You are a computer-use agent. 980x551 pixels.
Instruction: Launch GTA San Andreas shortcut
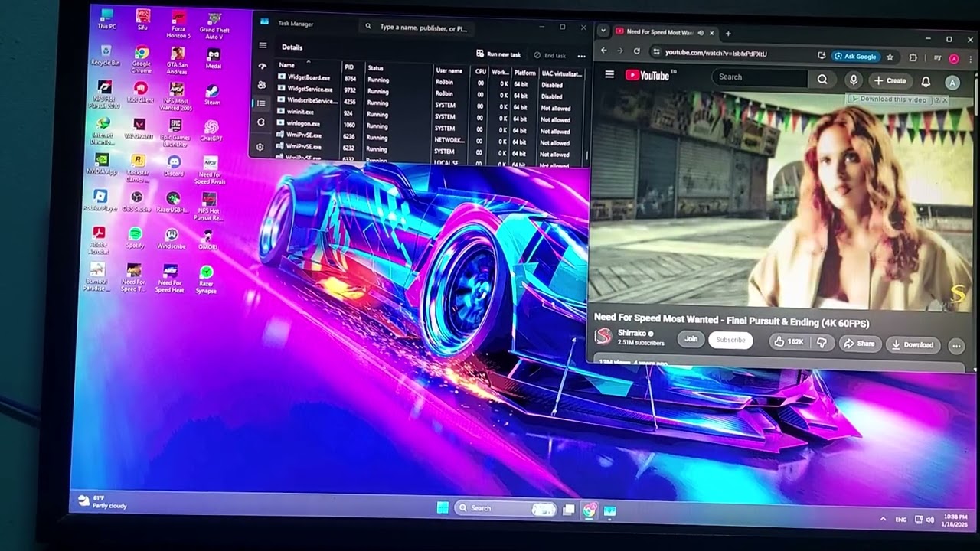177,61
